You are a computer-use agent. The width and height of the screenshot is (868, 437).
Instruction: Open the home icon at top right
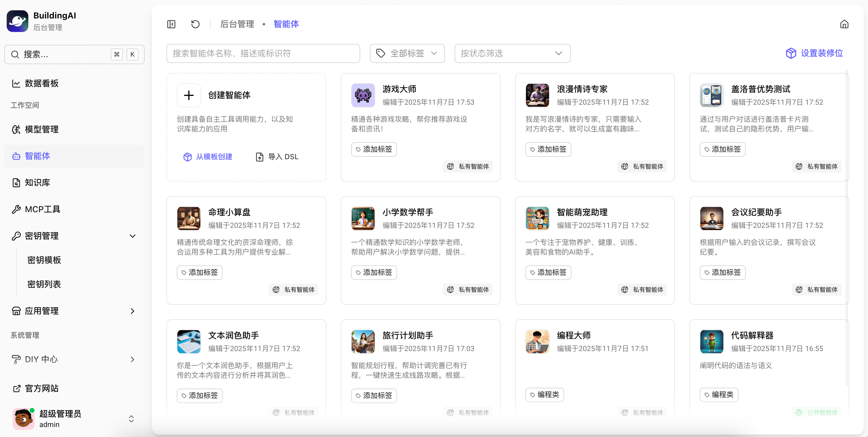(844, 24)
